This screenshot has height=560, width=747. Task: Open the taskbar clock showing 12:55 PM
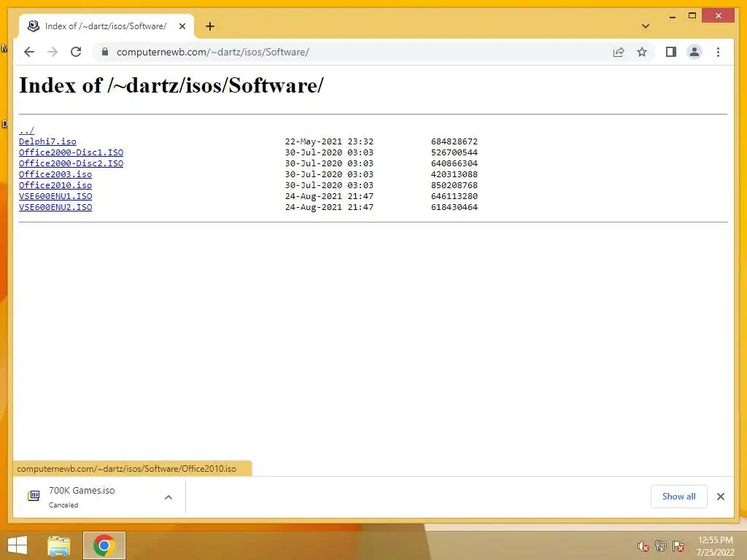click(715, 546)
